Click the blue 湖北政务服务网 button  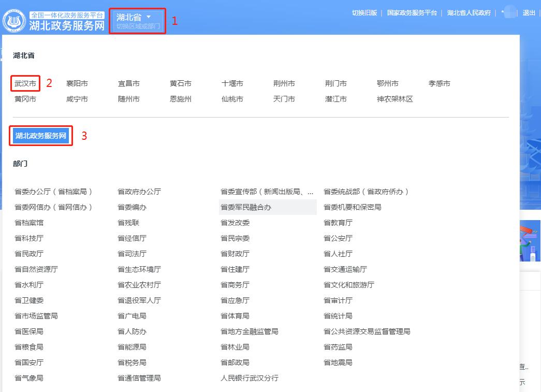[40, 136]
